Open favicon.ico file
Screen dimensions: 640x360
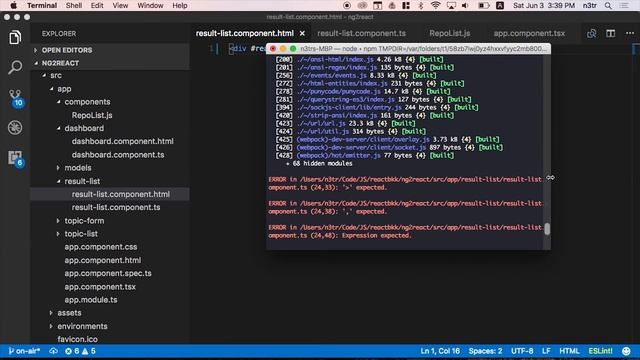(x=77, y=339)
